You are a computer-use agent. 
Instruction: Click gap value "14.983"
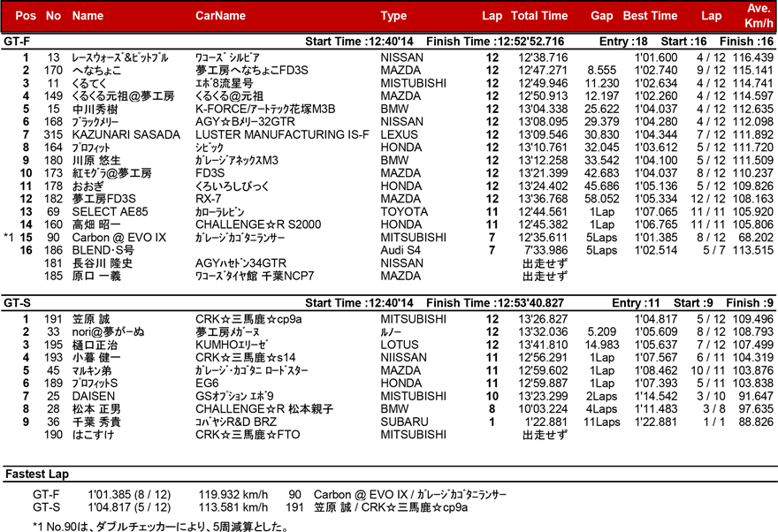point(602,345)
